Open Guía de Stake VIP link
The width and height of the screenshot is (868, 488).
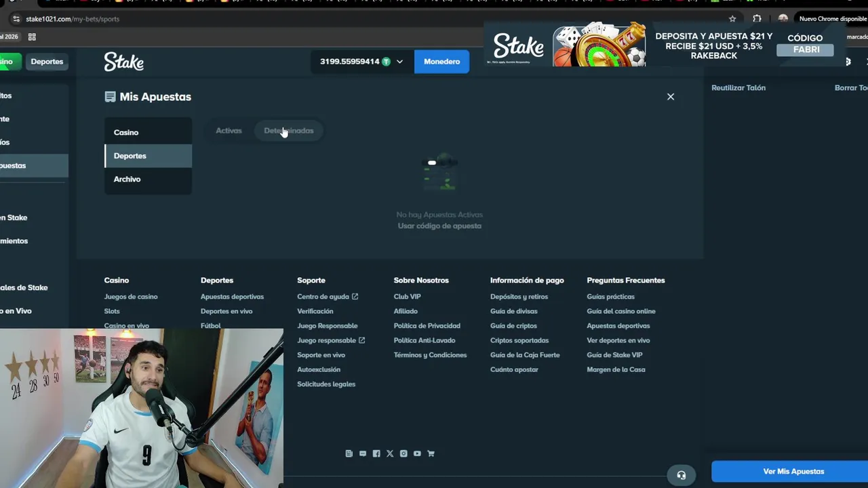[x=614, y=355]
